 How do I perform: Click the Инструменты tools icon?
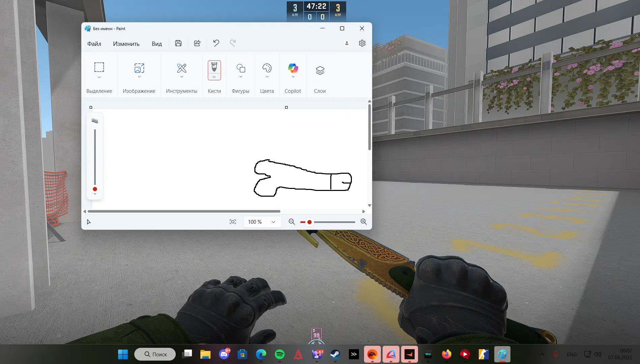point(182,68)
